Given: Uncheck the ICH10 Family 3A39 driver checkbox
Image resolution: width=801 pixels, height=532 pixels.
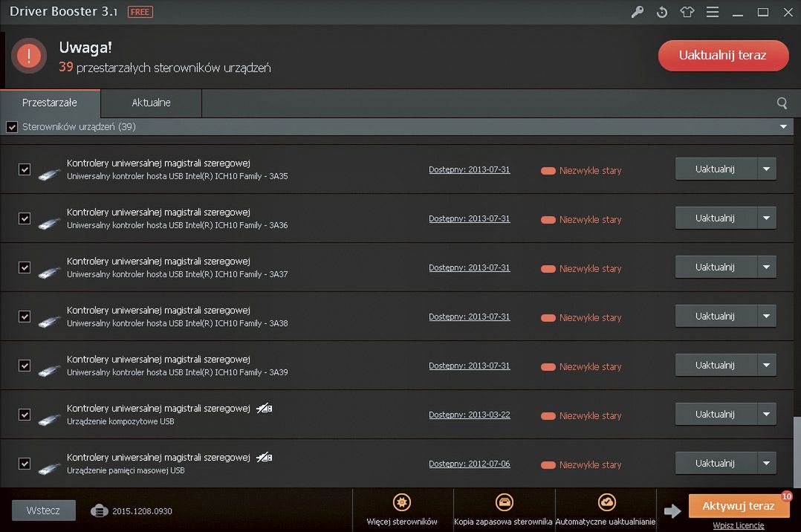Looking at the screenshot, I should [25, 366].
